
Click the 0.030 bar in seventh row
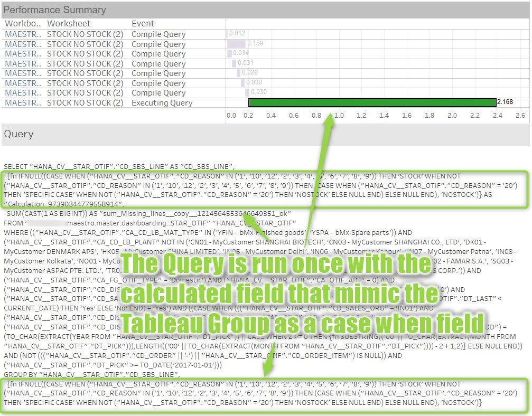coord(247,92)
